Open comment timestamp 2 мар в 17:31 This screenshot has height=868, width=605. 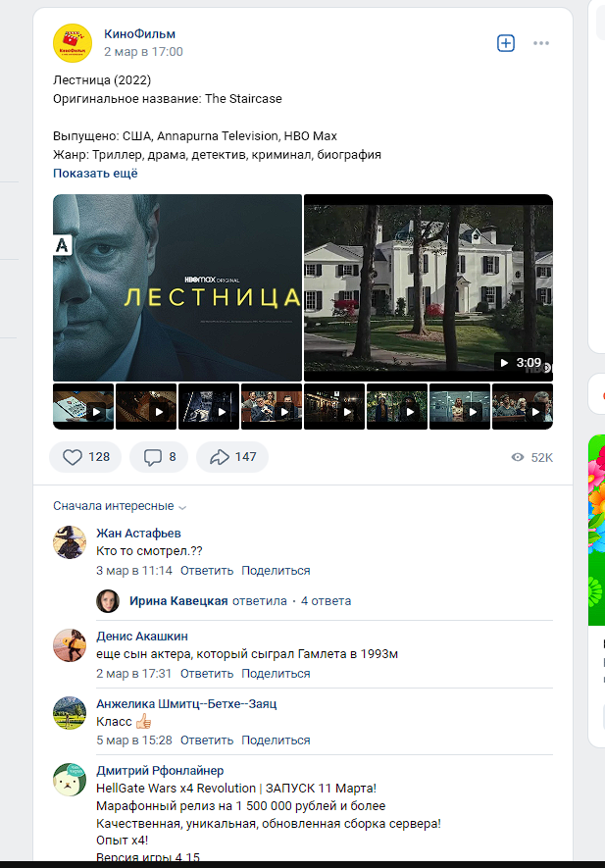point(134,674)
